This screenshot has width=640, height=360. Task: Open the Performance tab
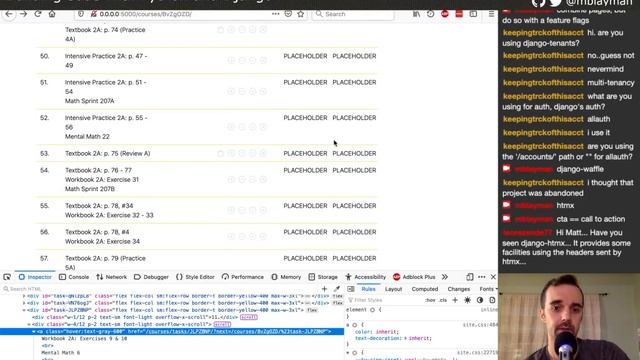click(x=242, y=277)
